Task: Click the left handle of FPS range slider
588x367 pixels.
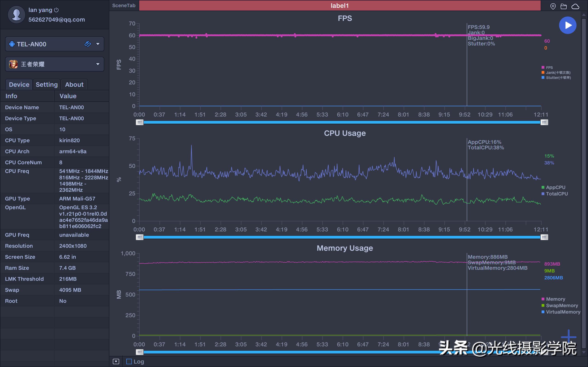Action: click(x=139, y=122)
